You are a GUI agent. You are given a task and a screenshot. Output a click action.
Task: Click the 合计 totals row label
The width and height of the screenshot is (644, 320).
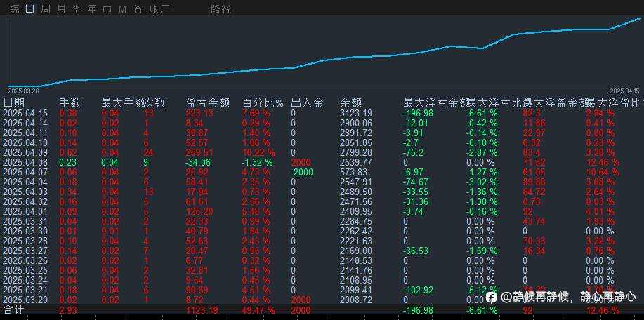pyautogui.click(x=13, y=309)
